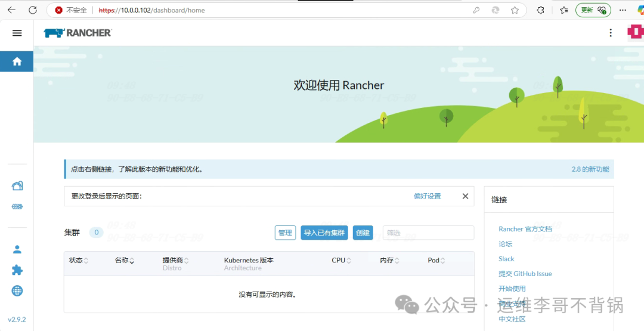Click the cluster count badge 0
Screen dimensions: 644x331
[x=97, y=233]
